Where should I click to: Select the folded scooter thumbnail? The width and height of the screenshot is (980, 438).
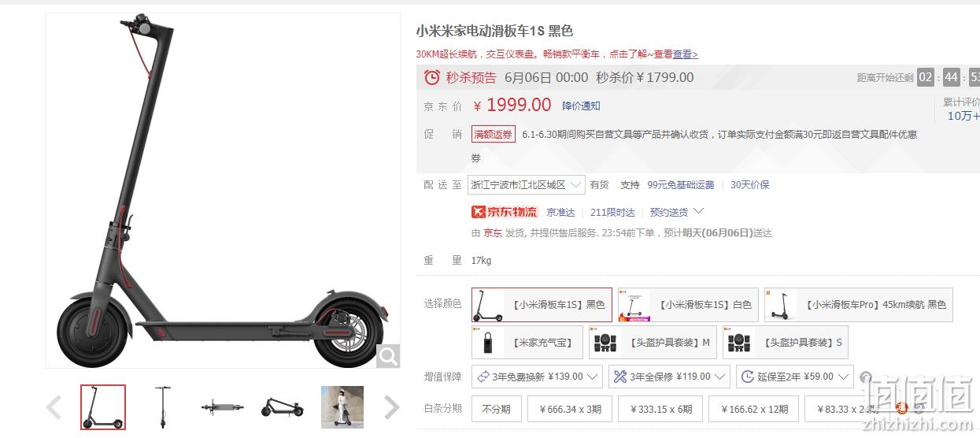(283, 407)
